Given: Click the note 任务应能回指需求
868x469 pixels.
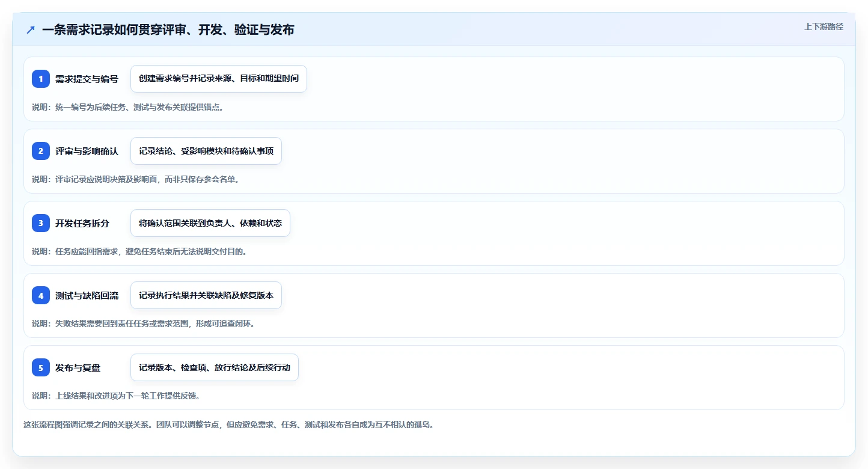Looking at the screenshot, I should [139, 251].
